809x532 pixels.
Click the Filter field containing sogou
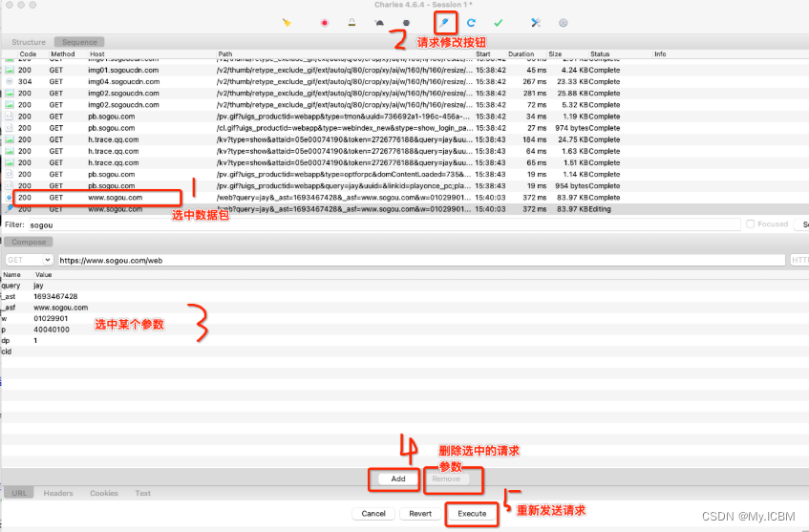pos(384,225)
